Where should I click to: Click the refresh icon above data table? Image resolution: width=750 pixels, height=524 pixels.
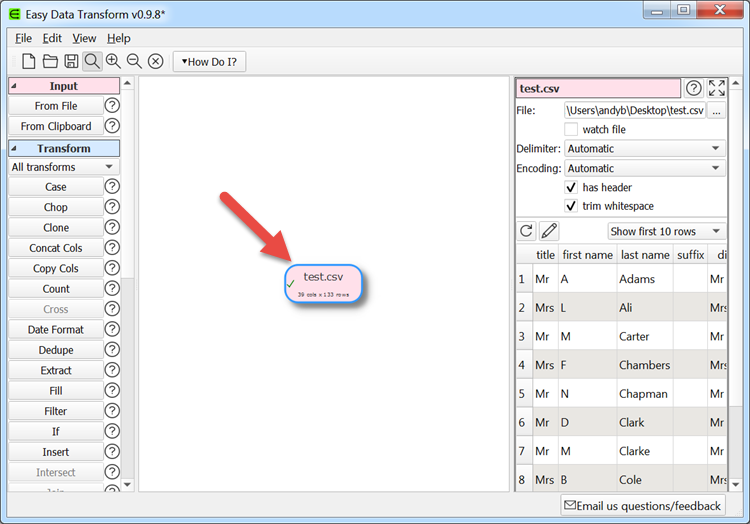(x=527, y=231)
